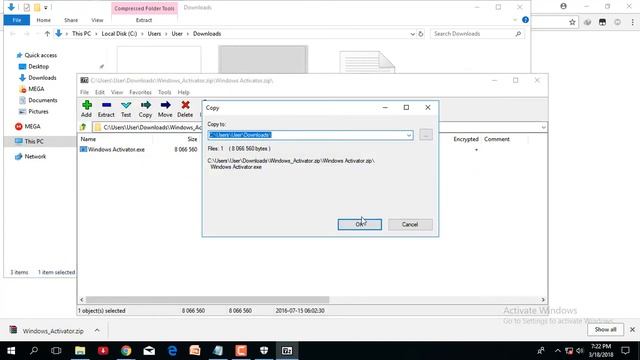Switch to the View tab in Explorer

[x=97, y=20]
